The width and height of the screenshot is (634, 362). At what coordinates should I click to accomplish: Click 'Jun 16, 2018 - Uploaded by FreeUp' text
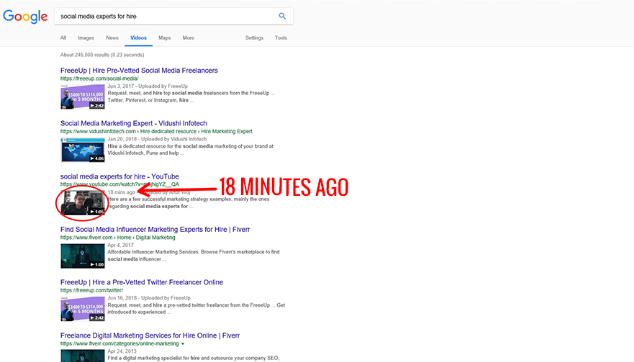[149, 298]
